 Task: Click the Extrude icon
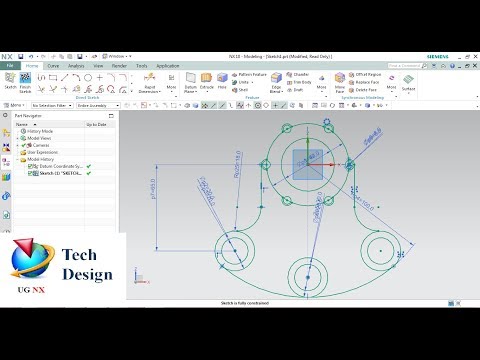click(x=206, y=78)
